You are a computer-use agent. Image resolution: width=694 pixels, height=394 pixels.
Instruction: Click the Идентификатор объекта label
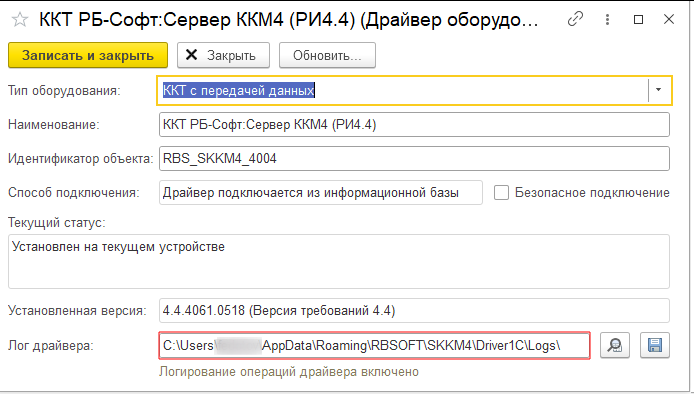click(x=81, y=159)
